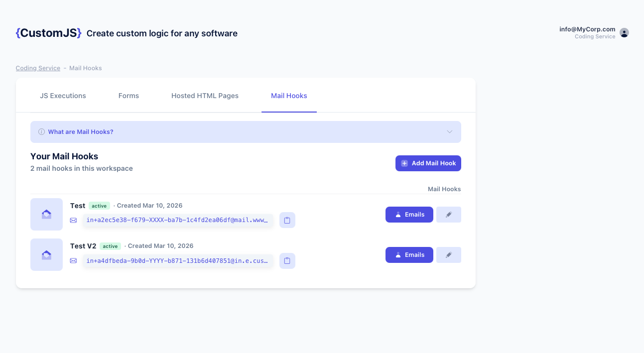The image size is (644, 353).
Task: Select the Forms tab
Action: (129, 95)
